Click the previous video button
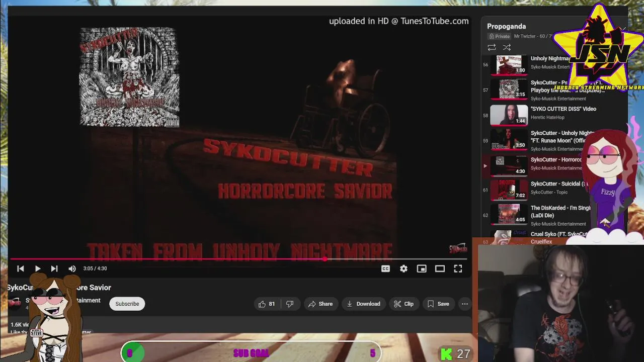The image size is (644, 362). click(21, 268)
